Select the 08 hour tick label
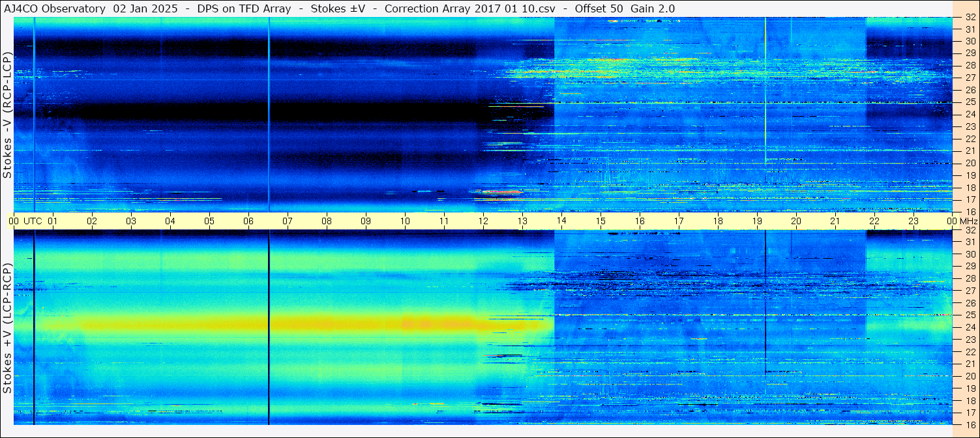Image resolution: width=980 pixels, height=438 pixels. 327,221
